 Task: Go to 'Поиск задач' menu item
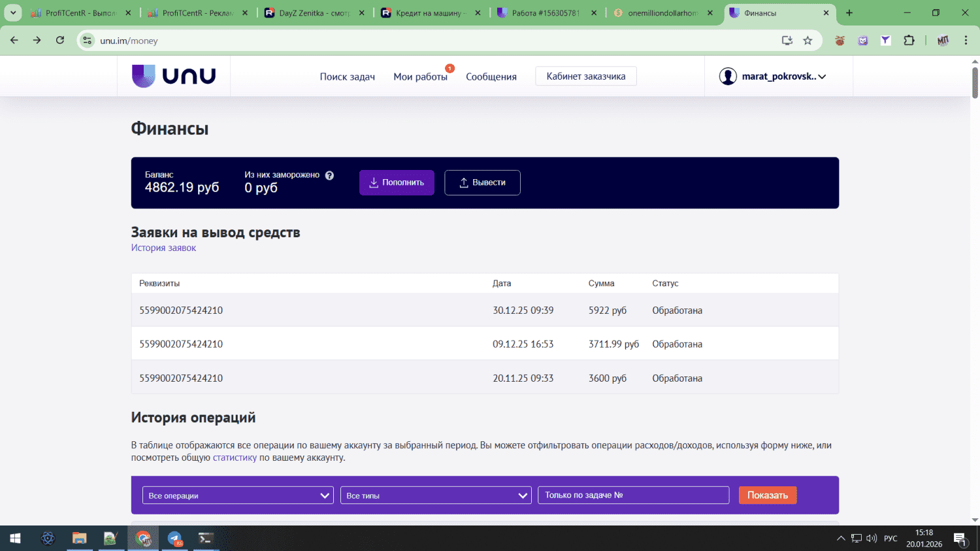347,76
